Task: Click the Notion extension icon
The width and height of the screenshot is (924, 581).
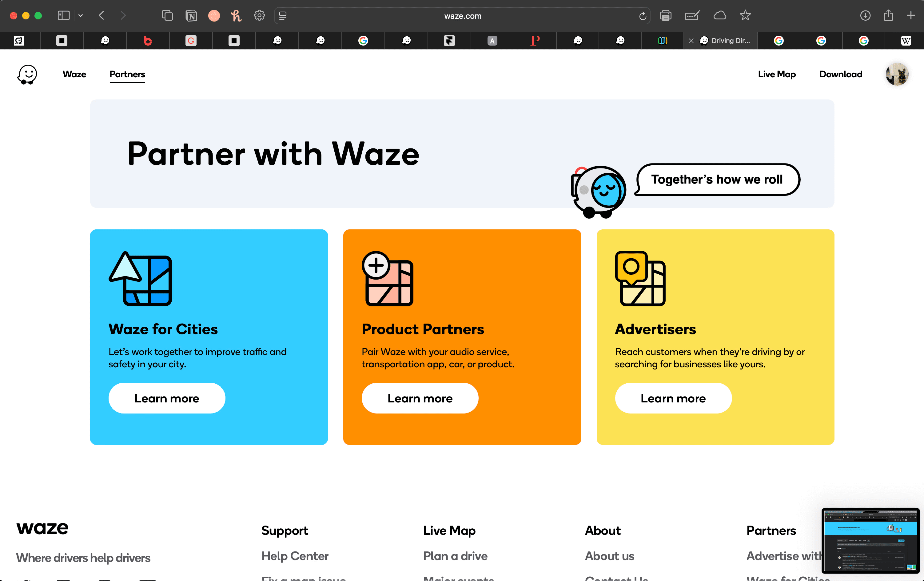Action: 191,16
